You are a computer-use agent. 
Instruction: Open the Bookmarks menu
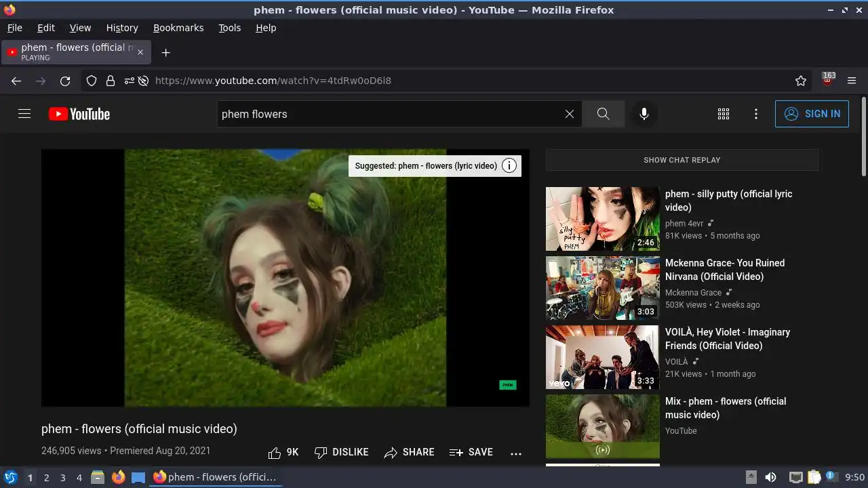point(178,28)
